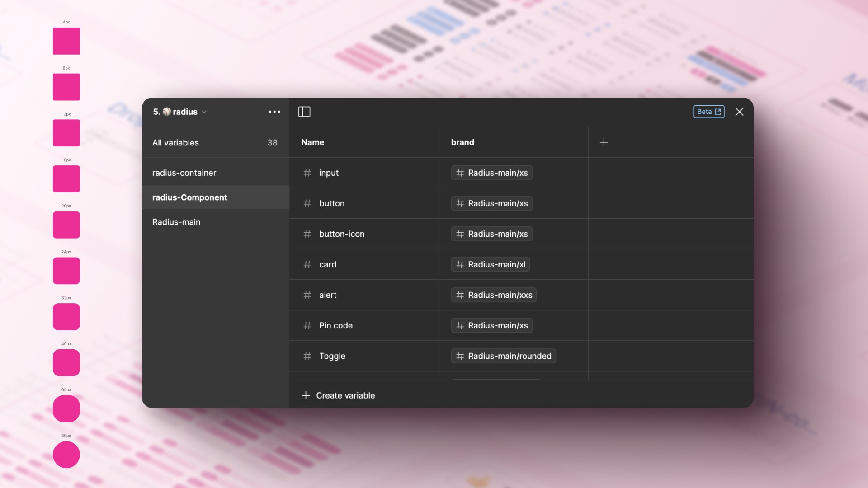Click the Radius-main/xs alias for button-icon
Viewport: 868px width, 488px height.
click(492, 234)
